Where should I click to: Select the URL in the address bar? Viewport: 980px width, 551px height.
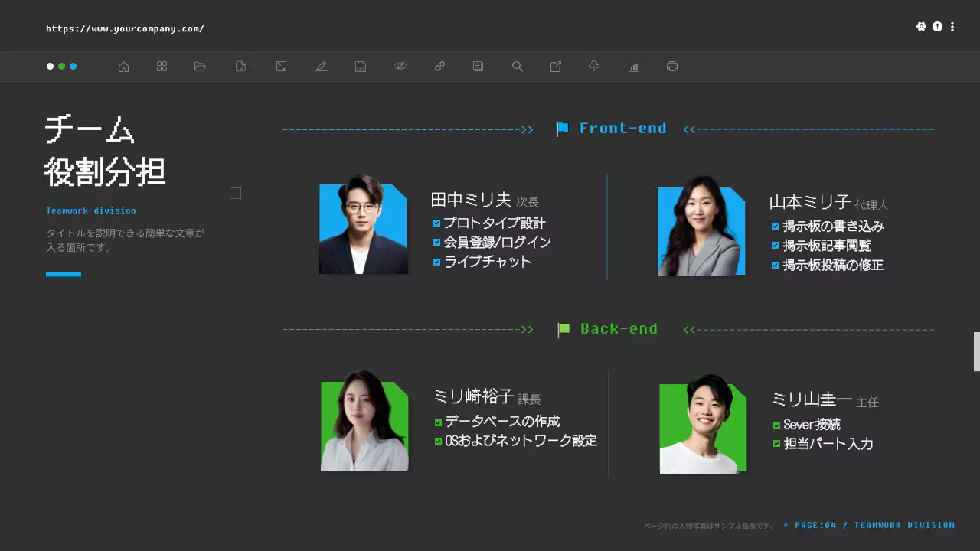click(125, 28)
